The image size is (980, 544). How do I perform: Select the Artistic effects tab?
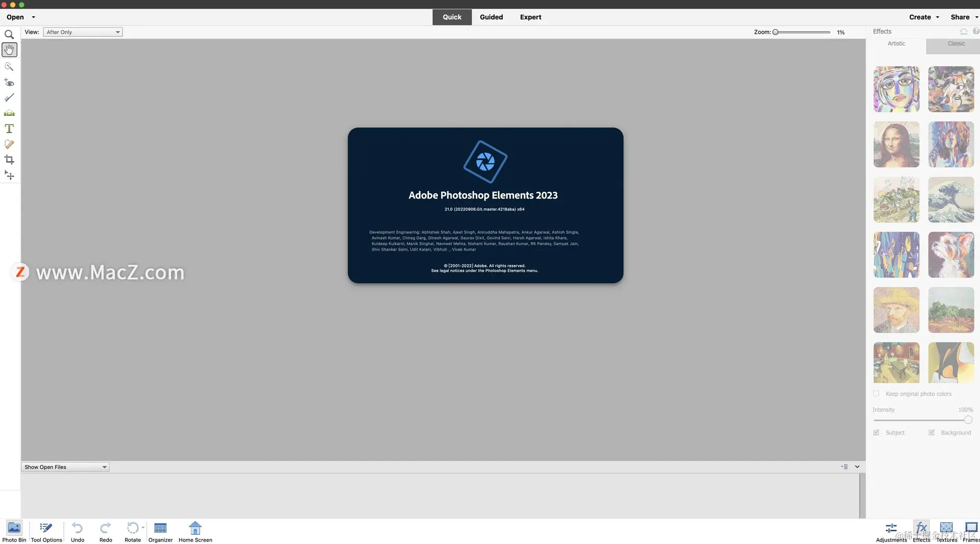coord(896,44)
